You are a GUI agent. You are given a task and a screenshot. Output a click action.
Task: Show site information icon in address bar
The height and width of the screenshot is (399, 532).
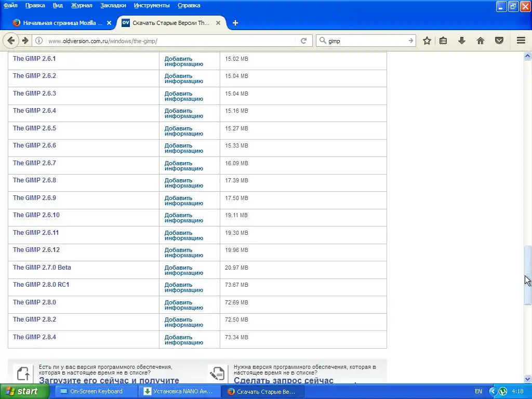click(39, 41)
